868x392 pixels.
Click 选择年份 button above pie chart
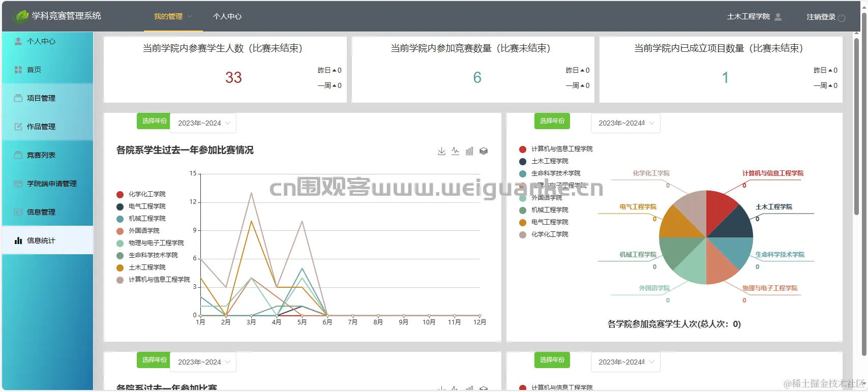tap(552, 121)
